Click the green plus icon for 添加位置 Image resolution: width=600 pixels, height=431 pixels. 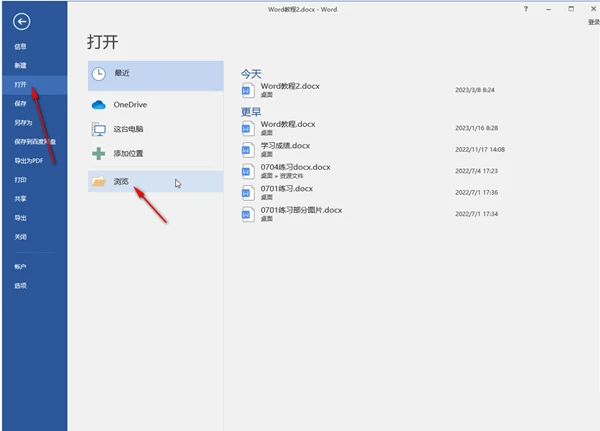click(x=99, y=153)
